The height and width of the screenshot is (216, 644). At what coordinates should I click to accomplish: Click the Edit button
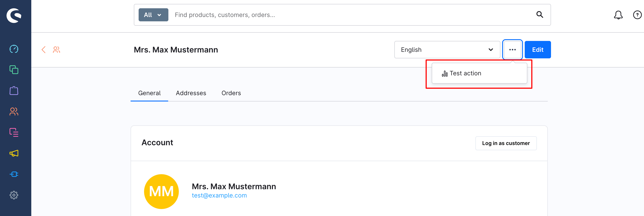[538, 50]
